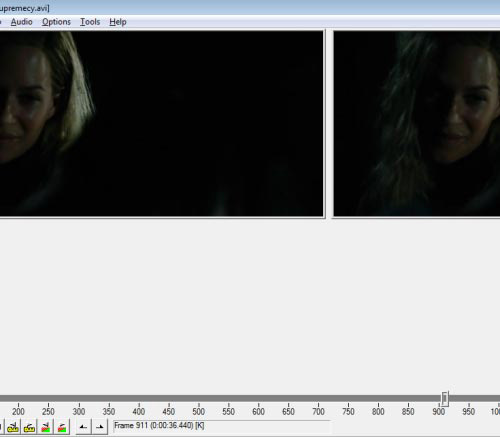This screenshot has width=500, height=437.
Task: Open the Help menu
Action: [118, 22]
